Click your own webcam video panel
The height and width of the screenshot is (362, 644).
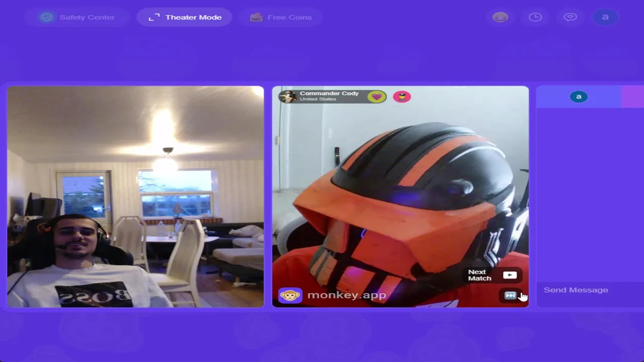135,197
